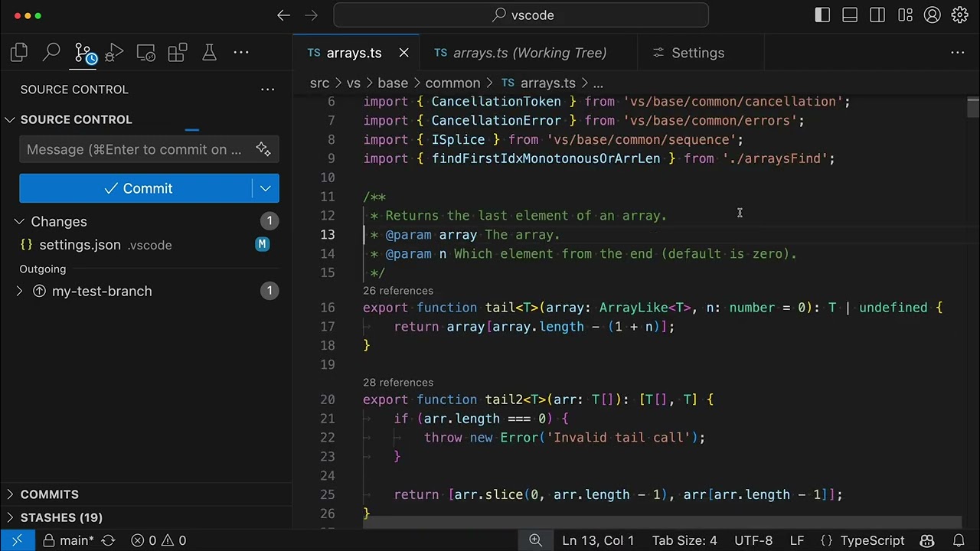Open the Run and Debug view
Screen dimensions: 980x551
[x=114, y=52]
